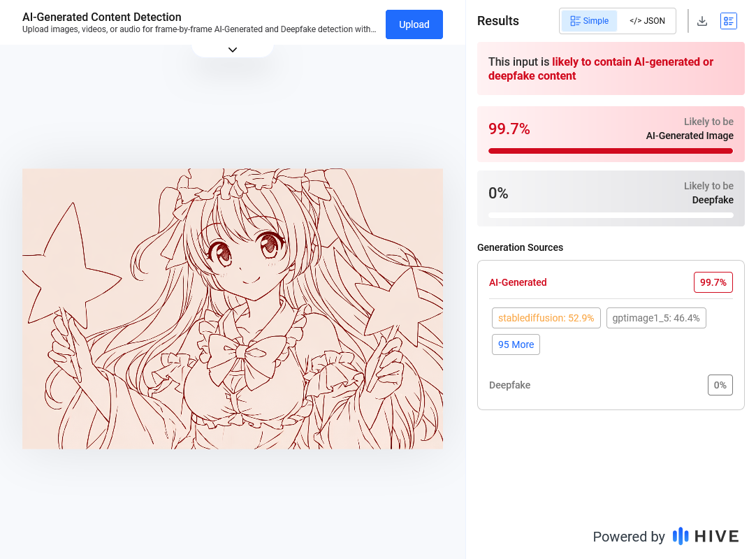Click the red AI-Generated progress bar
Screen dimensions: 756x559
point(611,151)
